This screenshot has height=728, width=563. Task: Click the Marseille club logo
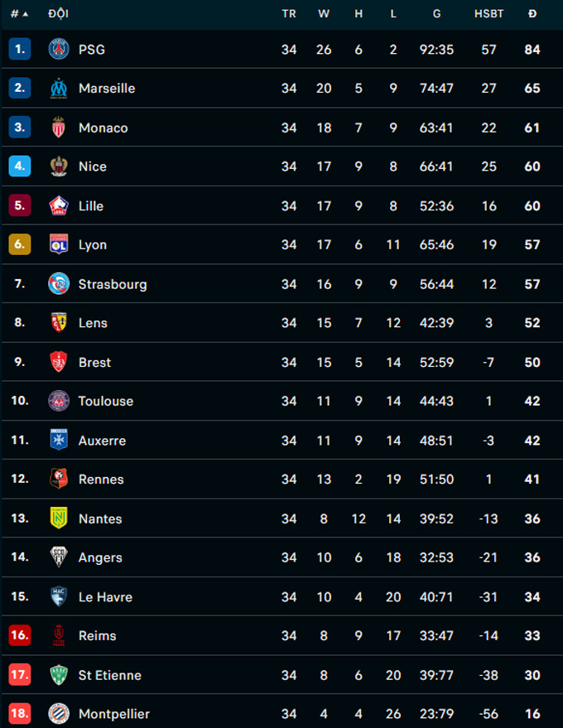point(59,89)
